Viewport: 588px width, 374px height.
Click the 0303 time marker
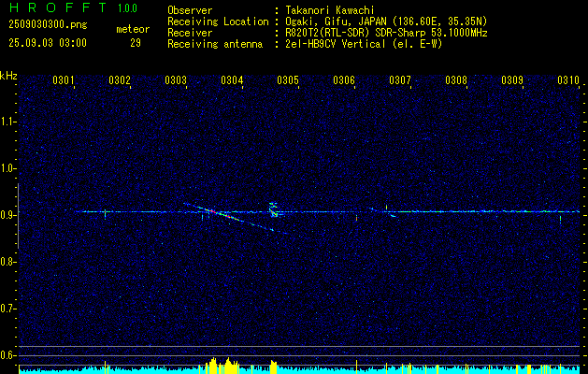coord(176,79)
